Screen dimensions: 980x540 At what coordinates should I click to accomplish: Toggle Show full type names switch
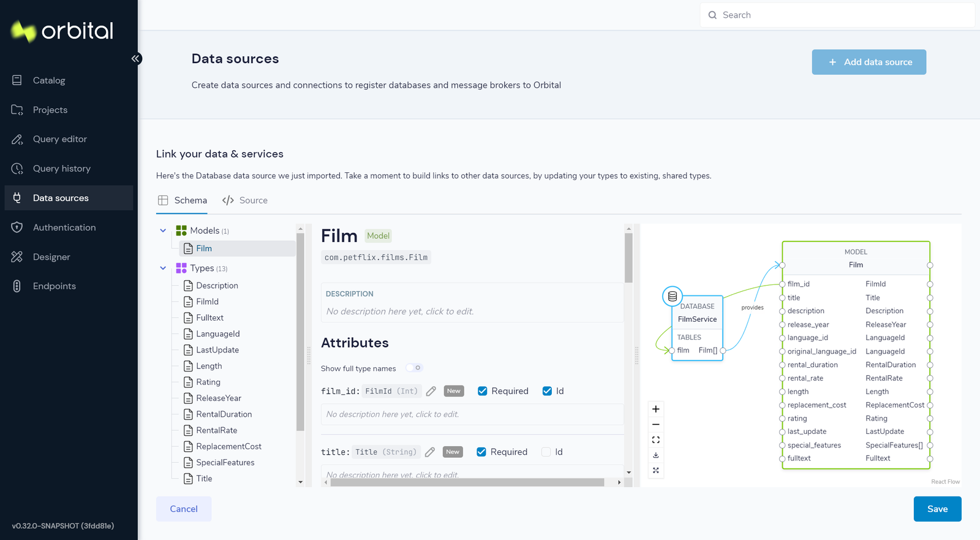pyautogui.click(x=415, y=368)
